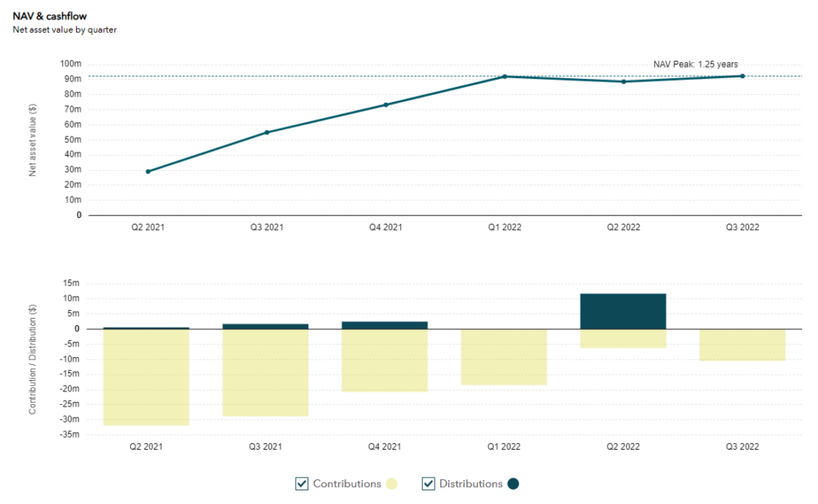The width and height of the screenshot is (818, 504).
Task: Click the Q4 2021 x-axis label
Action: (x=385, y=227)
